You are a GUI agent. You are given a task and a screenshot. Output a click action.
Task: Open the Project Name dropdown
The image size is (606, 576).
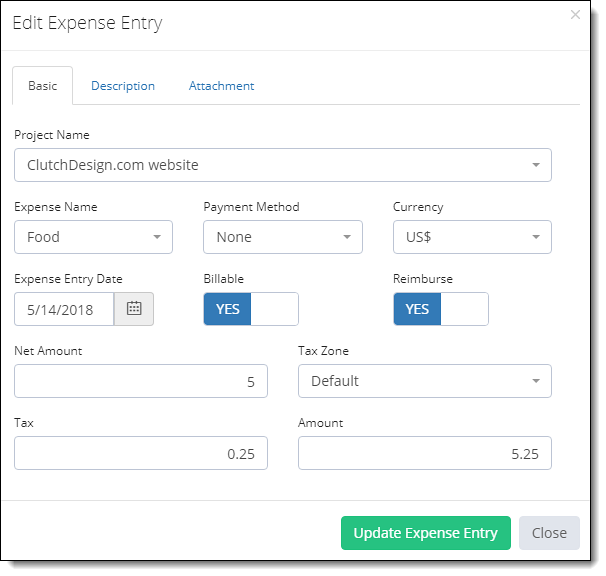(x=283, y=165)
